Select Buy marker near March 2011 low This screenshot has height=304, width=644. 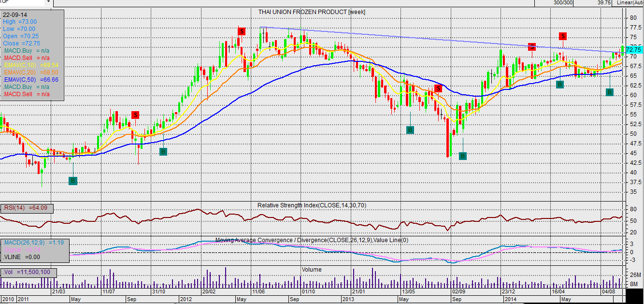coord(73,181)
